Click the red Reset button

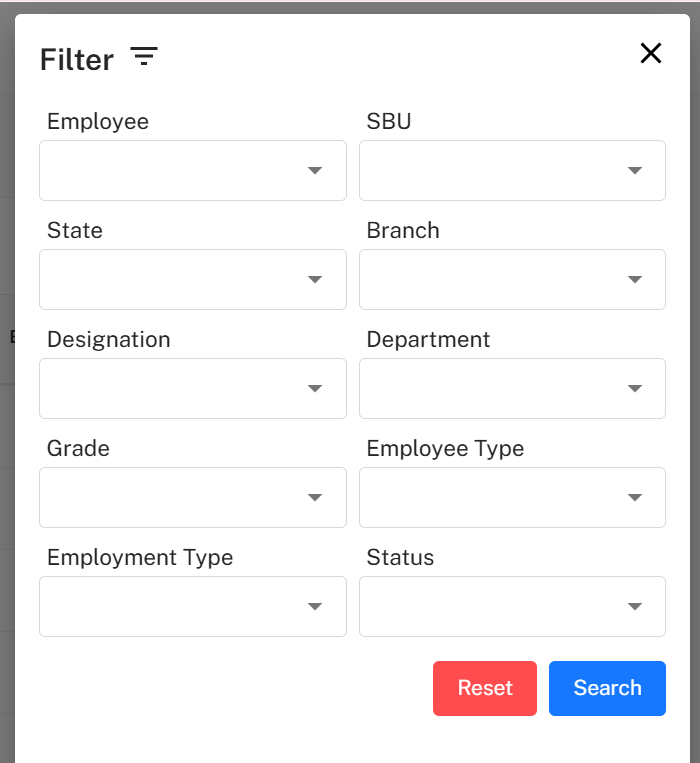pos(485,688)
